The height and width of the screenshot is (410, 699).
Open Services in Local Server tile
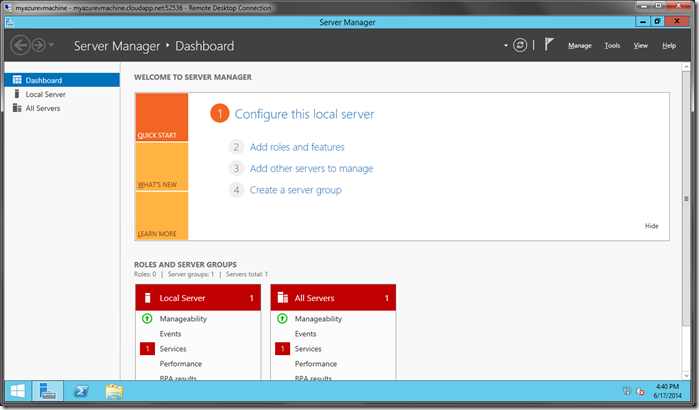click(173, 349)
